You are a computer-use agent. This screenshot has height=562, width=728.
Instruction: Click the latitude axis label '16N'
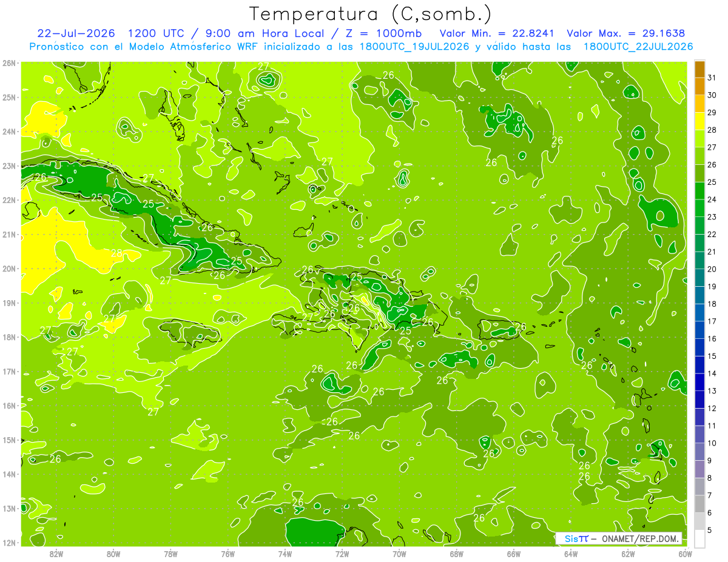click(x=8, y=406)
